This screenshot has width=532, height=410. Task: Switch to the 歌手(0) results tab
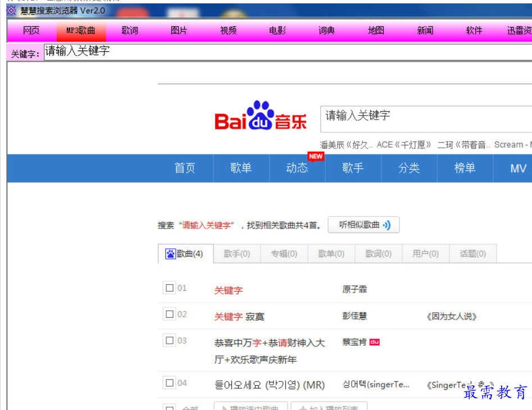coord(237,254)
